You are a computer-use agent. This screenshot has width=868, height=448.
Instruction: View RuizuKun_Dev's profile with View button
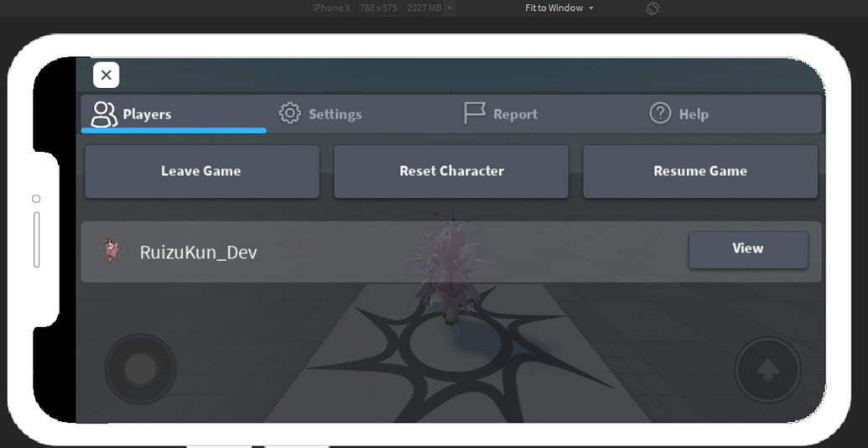(x=748, y=249)
